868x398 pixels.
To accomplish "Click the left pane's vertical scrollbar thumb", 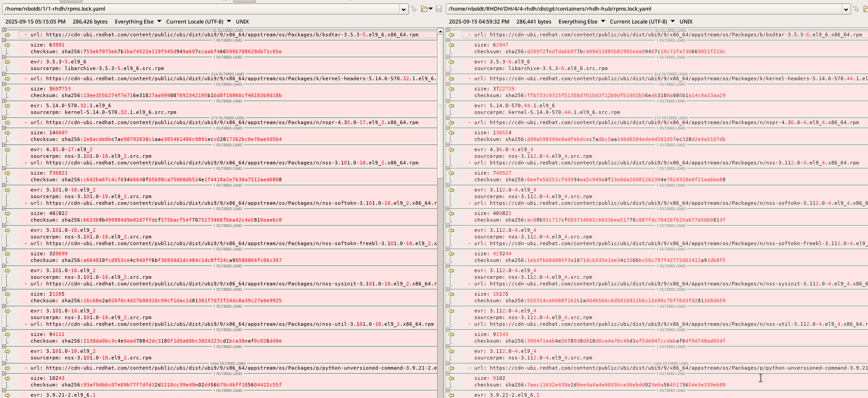I will point(440,106).
